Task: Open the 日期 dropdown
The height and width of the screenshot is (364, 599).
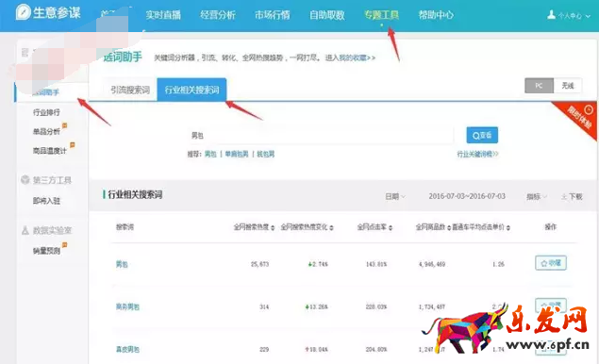Action: pyautogui.click(x=395, y=196)
